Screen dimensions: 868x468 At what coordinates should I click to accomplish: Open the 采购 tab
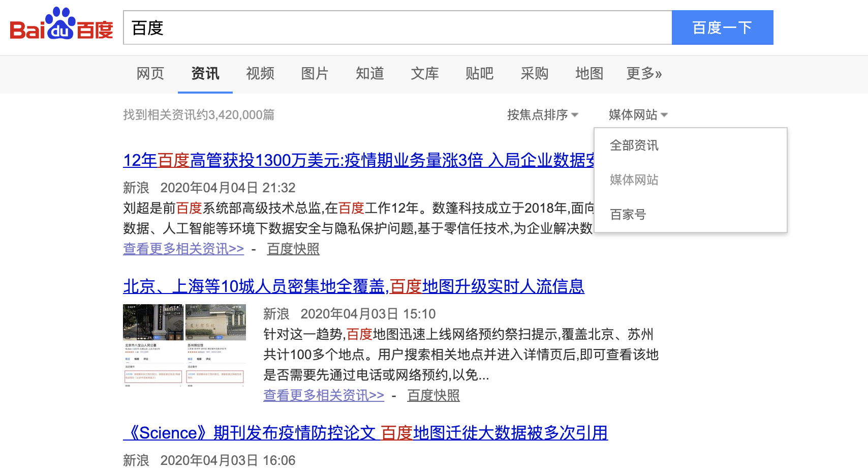[x=535, y=74]
